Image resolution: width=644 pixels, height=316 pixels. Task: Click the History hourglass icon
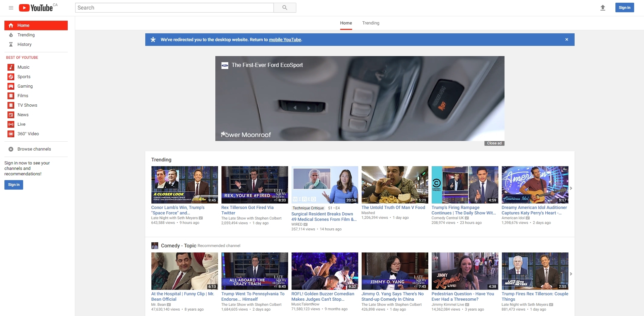(x=11, y=45)
